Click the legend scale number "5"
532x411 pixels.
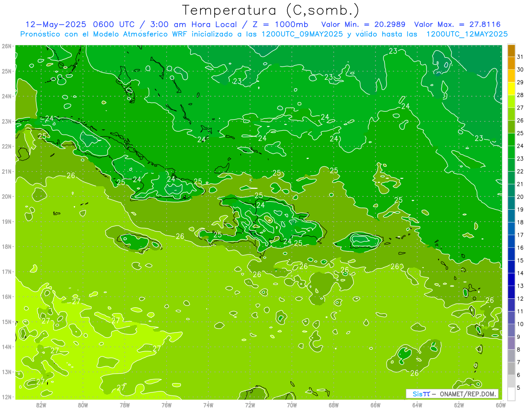pyautogui.click(x=519, y=388)
